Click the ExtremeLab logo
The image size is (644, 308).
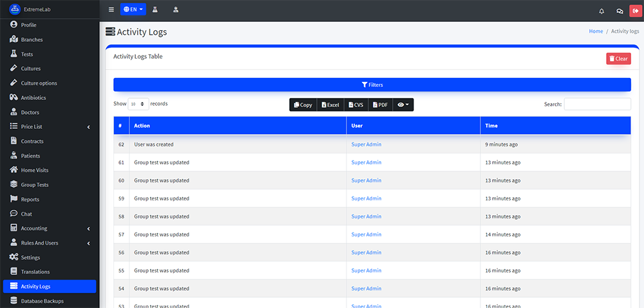14,10
